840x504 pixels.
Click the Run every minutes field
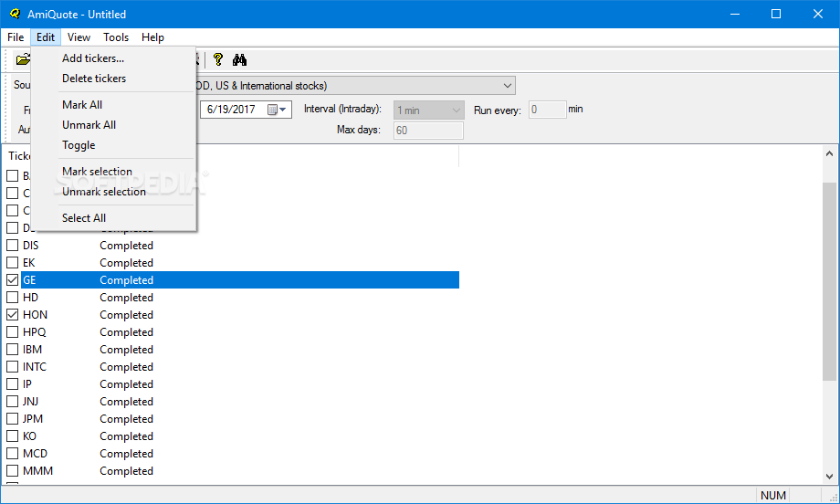click(x=547, y=110)
